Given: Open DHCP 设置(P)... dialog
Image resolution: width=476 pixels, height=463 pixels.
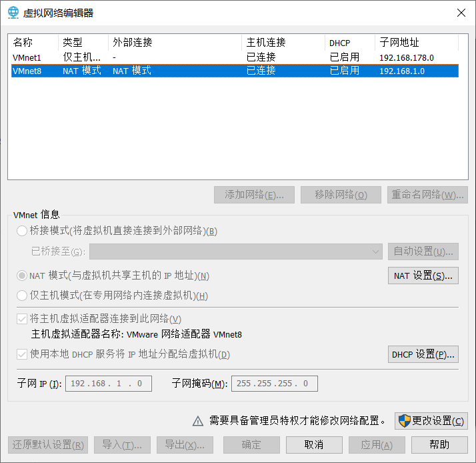Looking at the screenshot, I should pyautogui.click(x=423, y=354).
